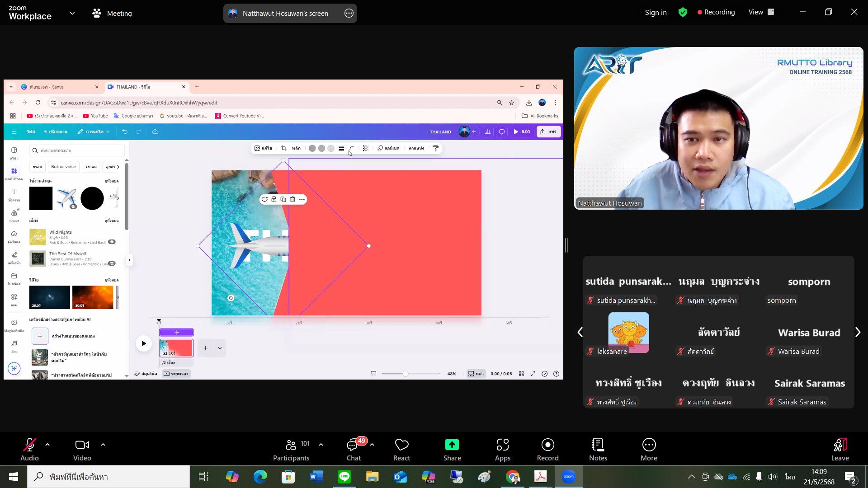The height and width of the screenshot is (488, 868).
Task: Open the Projects panel in Canva sidebar
Action: tap(14, 279)
